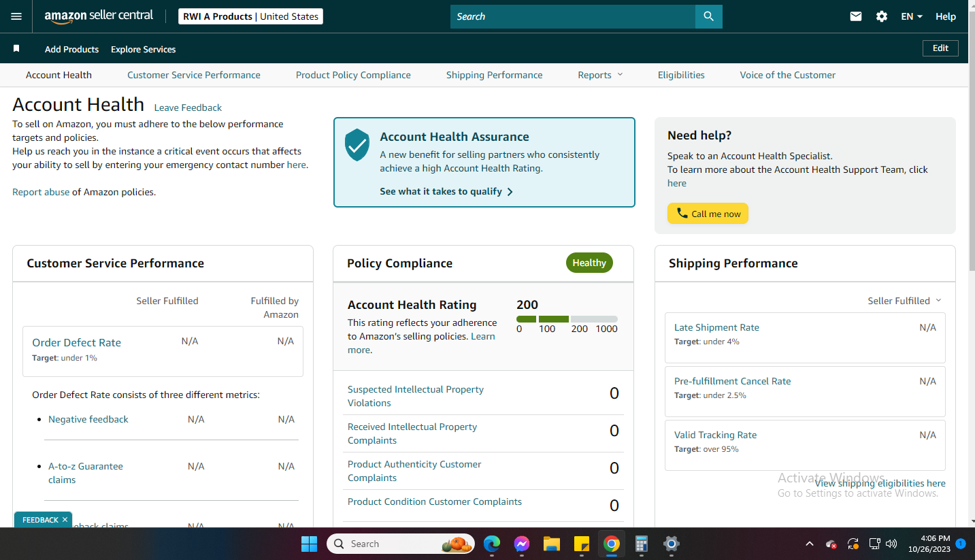Viewport: 975px width, 560px height.
Task: Go to the Shipping Performance tab
Action: tap(495, 75)
